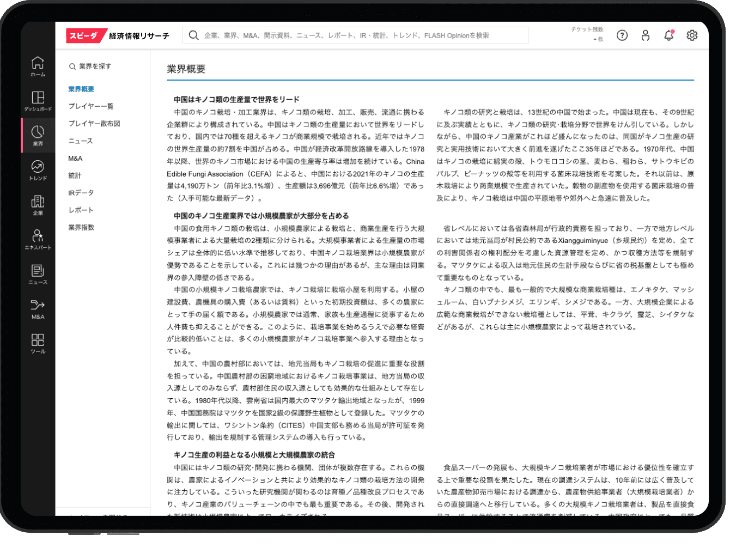Open the settings gear icon
This screenshot has width=730, height=560.
[x=692, y=35]
